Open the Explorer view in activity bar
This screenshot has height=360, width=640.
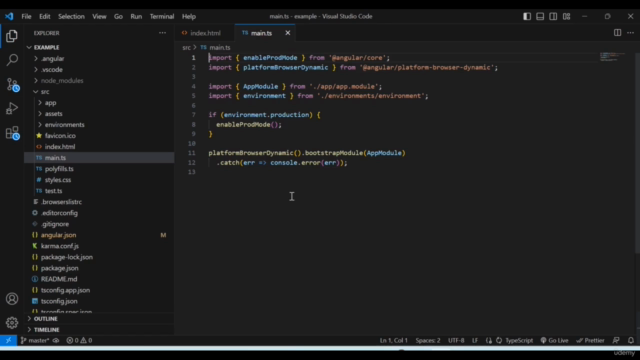(x=12, y=36)
